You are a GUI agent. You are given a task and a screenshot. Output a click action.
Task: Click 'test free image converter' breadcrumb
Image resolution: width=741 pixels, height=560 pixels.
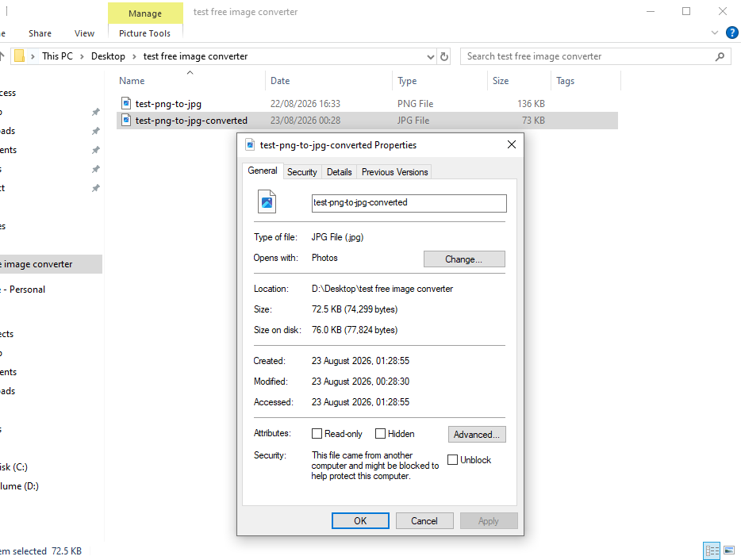(195, 56)
